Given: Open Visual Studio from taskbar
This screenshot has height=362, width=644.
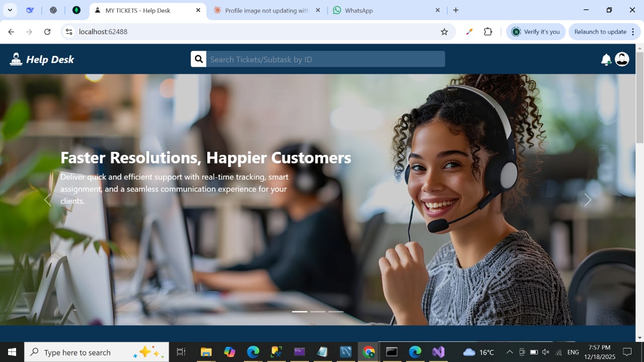Looking at the screenshot, I should (x=438, y=352).
